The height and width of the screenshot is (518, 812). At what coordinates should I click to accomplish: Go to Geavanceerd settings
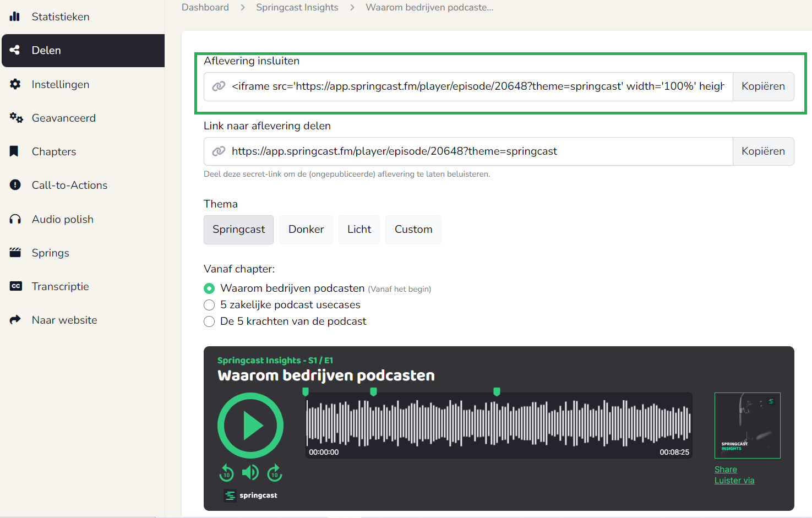(x=64, y=118)
